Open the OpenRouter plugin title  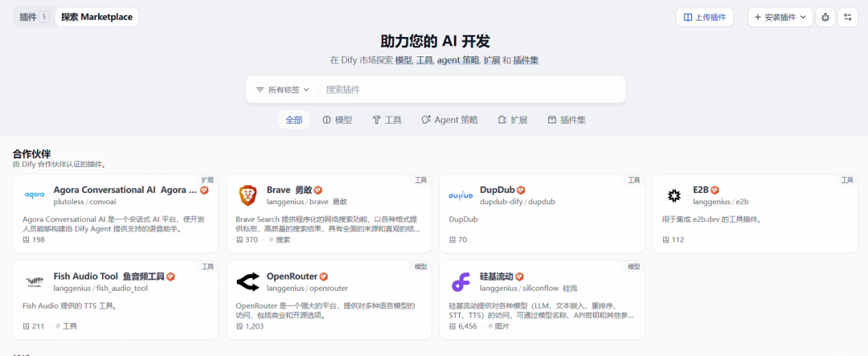coord(292,276)
